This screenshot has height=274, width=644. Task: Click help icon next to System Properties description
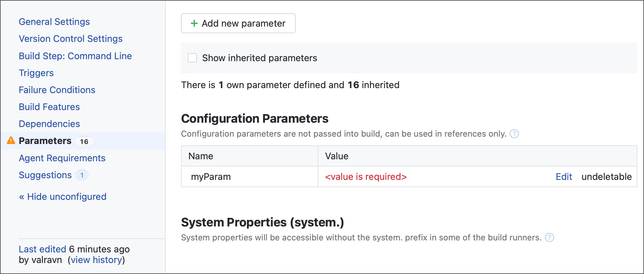550,237
